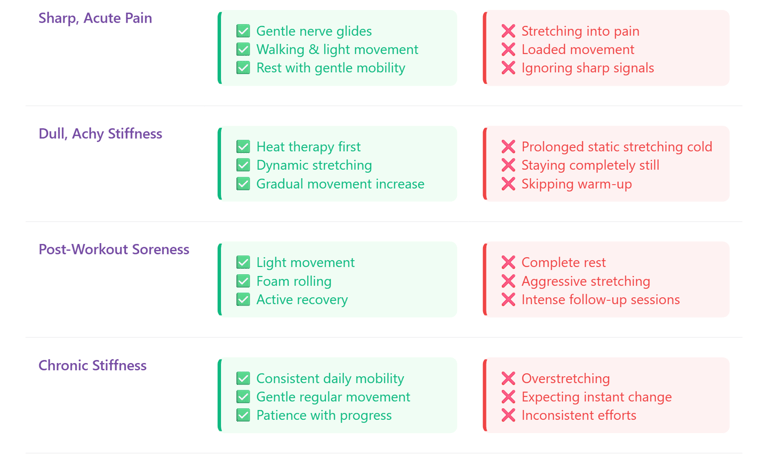This screenshot has height=470, width=768.
Task: Click the red X next to Overstretching
Action: (x=508, y=379)
